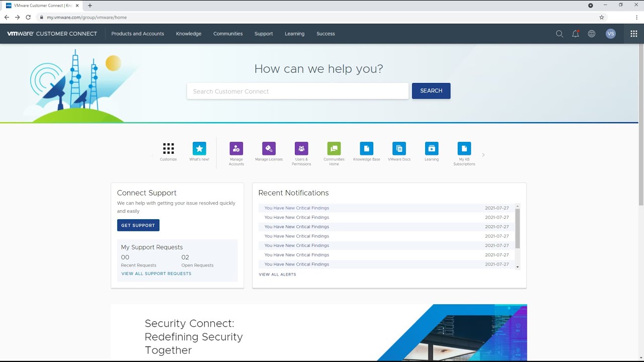
Task: Click the notifications list scrollbar thumb
Action: (x=517, y=228)
